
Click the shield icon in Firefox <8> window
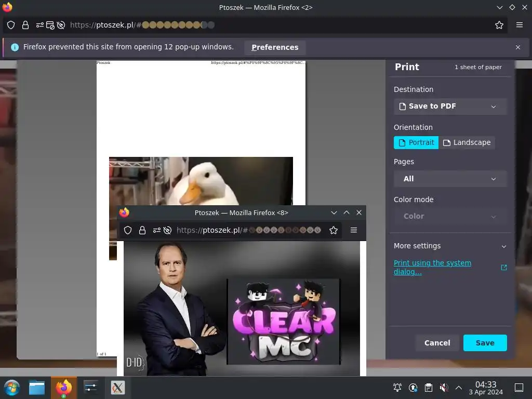pyautogui.click(x=128, y=230)
